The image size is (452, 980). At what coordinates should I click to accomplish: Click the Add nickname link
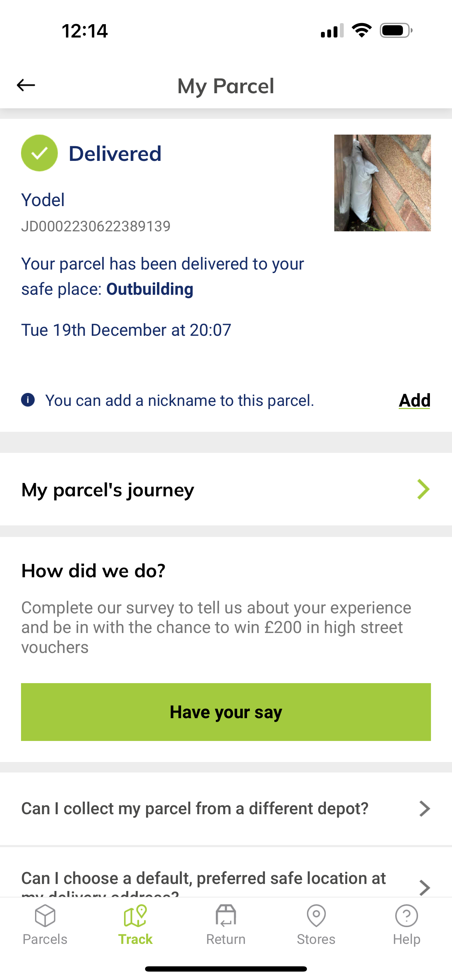(x=414, y=400)
